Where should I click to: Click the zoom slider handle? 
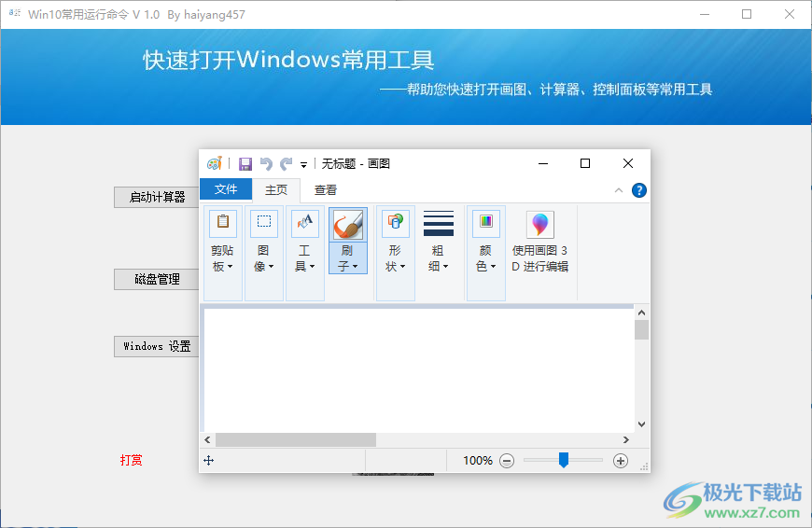tap(564, 460)
